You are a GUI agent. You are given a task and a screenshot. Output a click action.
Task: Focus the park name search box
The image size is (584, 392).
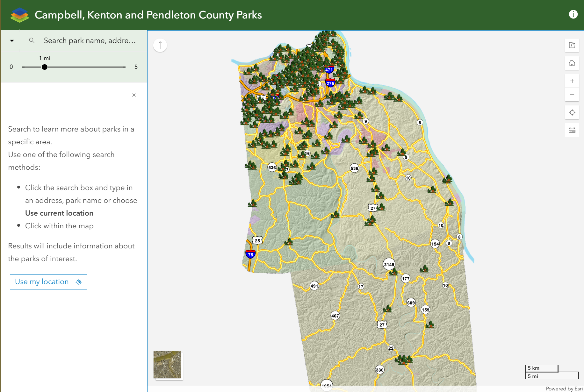pos(90,40)
